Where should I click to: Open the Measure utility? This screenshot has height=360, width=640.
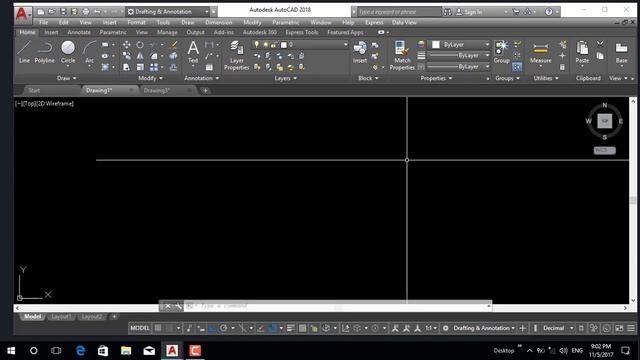[540, 52]
